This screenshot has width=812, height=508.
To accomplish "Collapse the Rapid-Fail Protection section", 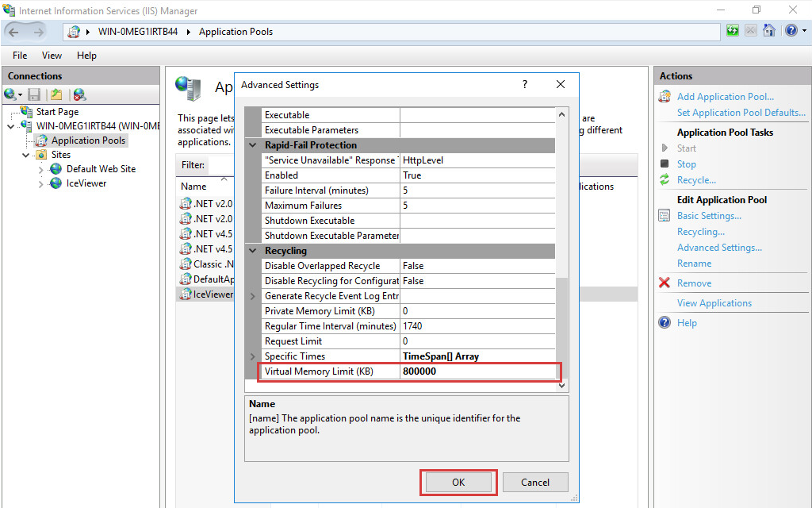I will 253,145.
